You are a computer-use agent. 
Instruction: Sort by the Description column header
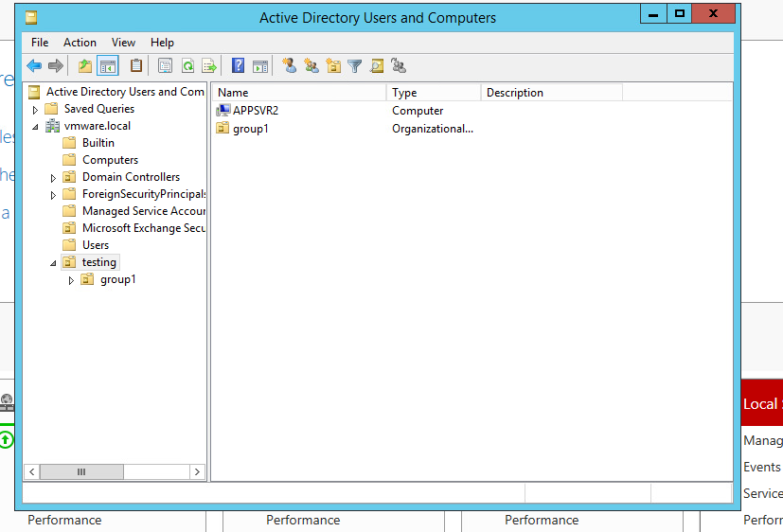pyautogui.click(x=552, y=93)
